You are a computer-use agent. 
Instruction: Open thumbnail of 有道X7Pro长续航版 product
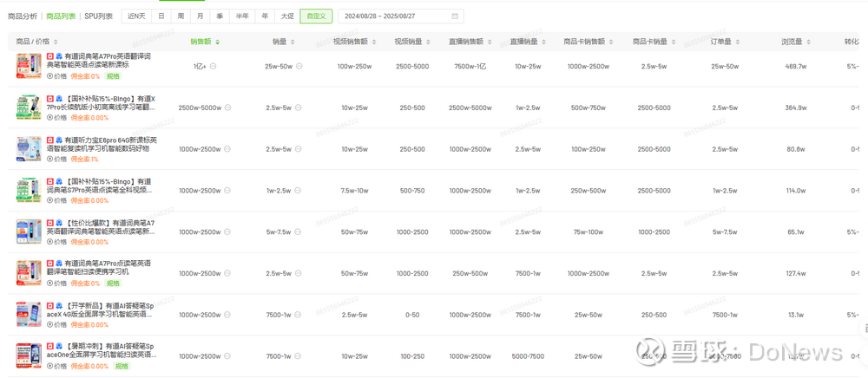[x=29, y=108]
